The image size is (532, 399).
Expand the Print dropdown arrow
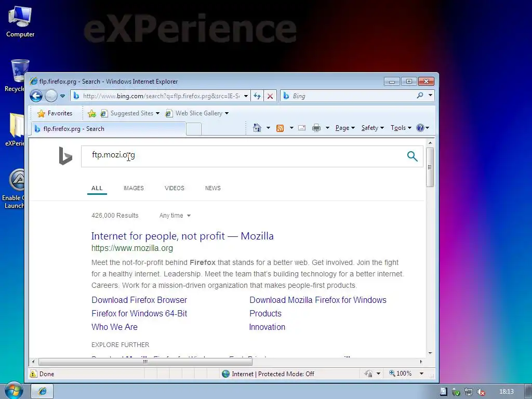[x=327, y=128]
